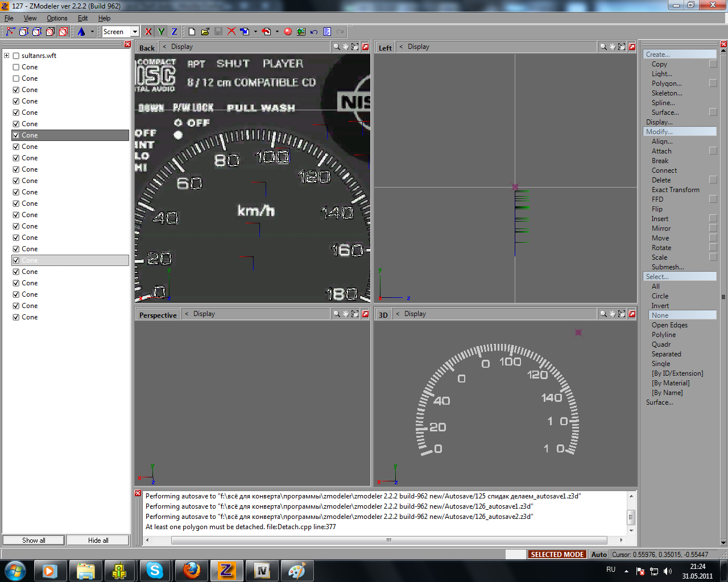The image size is (728, 582).
Task: Check the first unchecked Cone under sultanrs.wft
Action: click(x=16, y=67)
